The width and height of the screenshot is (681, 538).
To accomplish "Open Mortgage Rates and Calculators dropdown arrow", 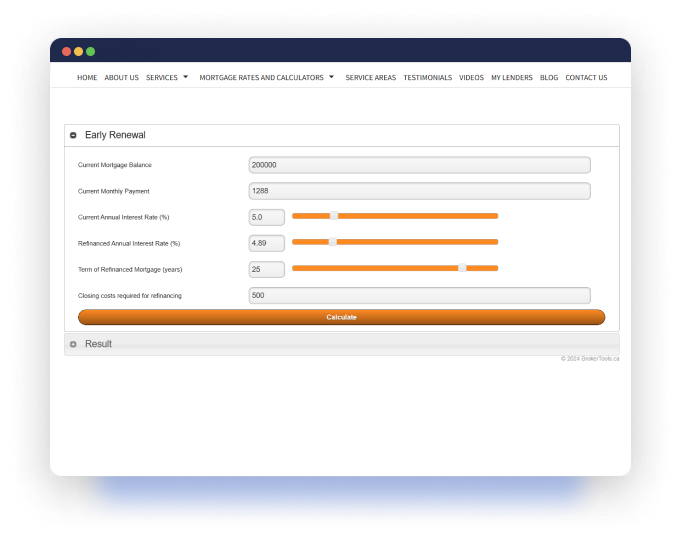I will 331,77.
